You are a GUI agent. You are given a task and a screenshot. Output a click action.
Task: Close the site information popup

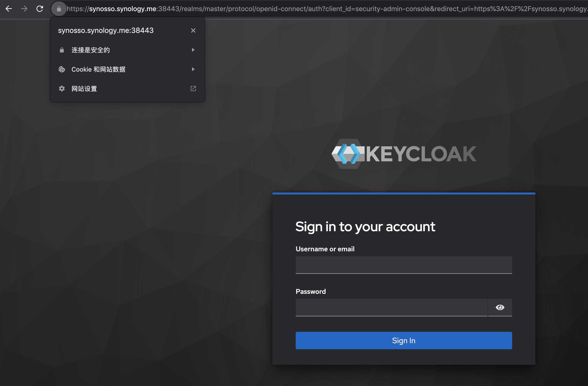click(193, 30)
